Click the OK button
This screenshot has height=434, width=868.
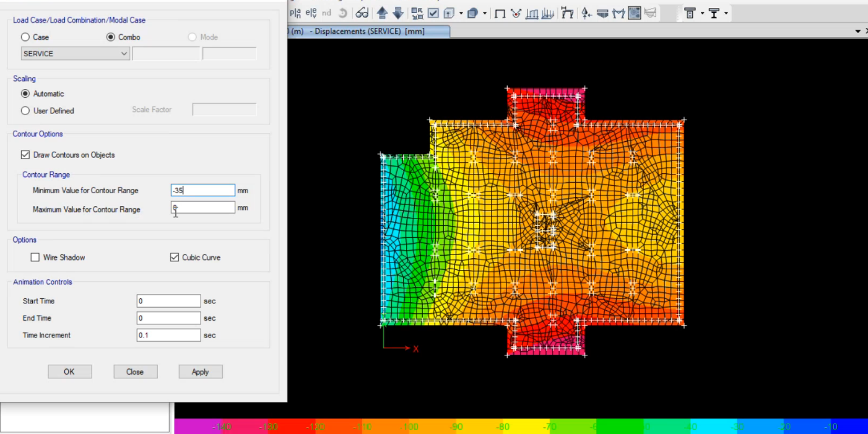coord(69,371)
